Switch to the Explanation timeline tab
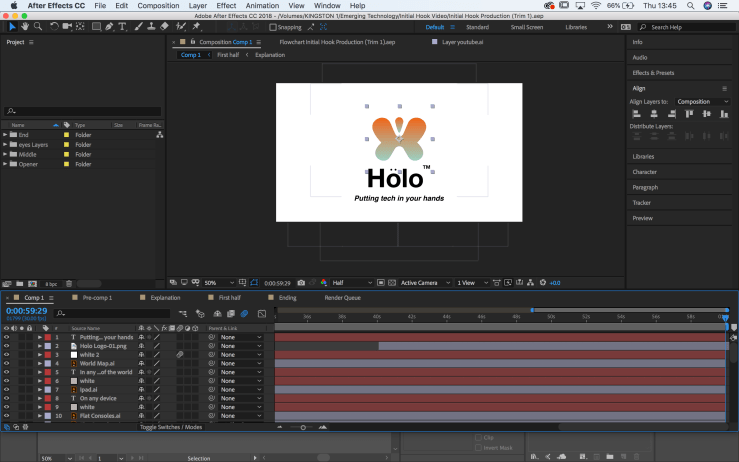 click(165, 298)
